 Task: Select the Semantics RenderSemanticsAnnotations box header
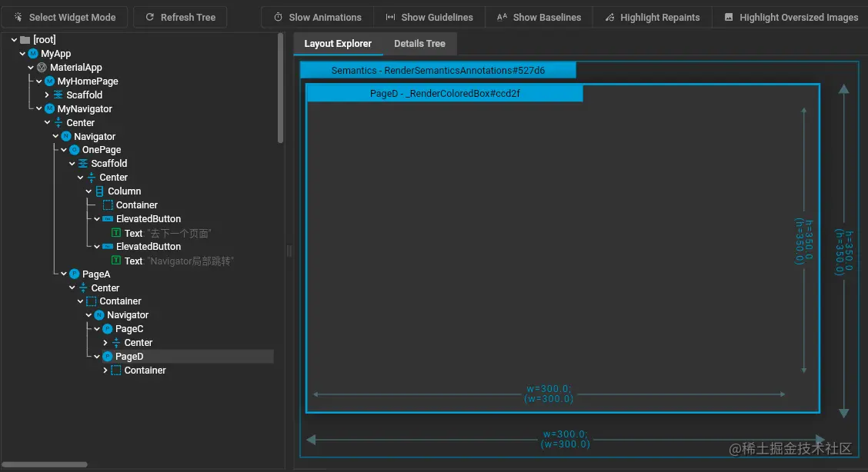(x=438, y=70)
